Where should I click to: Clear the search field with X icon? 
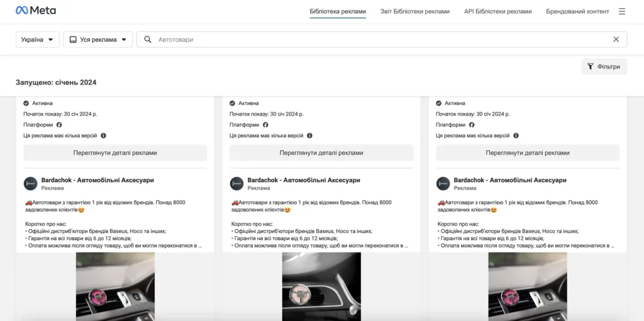pyautogui.click(x=616, y=40)
